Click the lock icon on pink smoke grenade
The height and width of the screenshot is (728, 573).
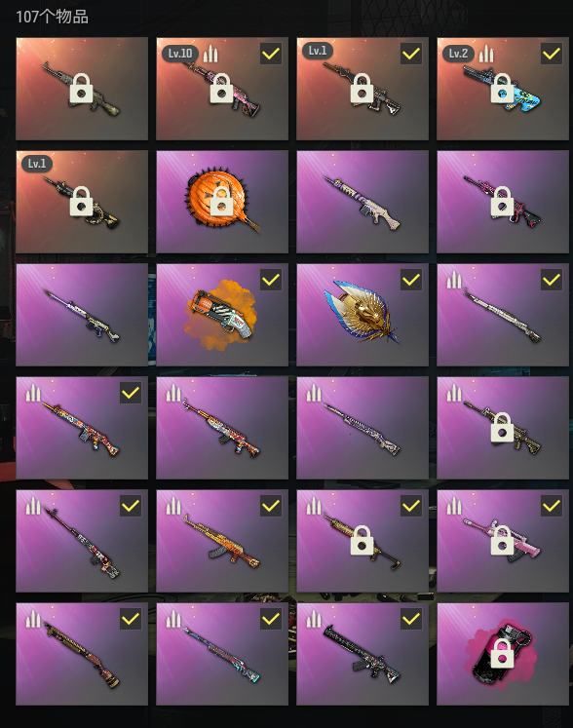[503, 653]
